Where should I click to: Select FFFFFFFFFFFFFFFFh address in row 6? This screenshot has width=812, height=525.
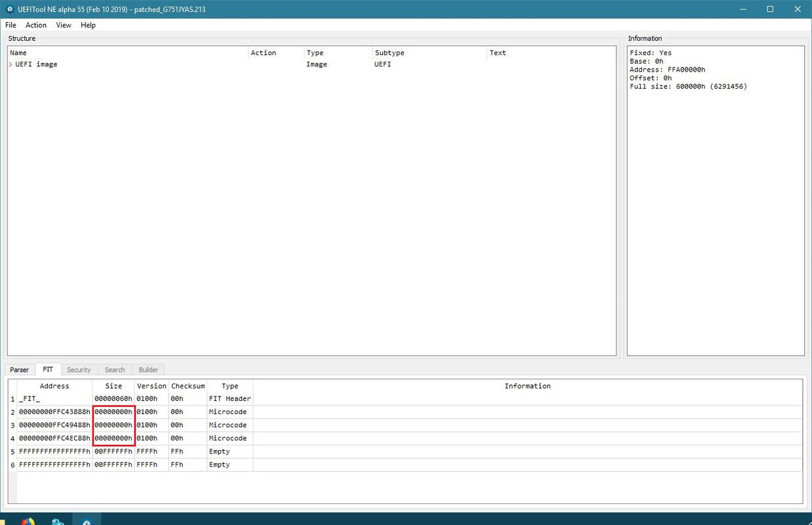pos(54,465)
